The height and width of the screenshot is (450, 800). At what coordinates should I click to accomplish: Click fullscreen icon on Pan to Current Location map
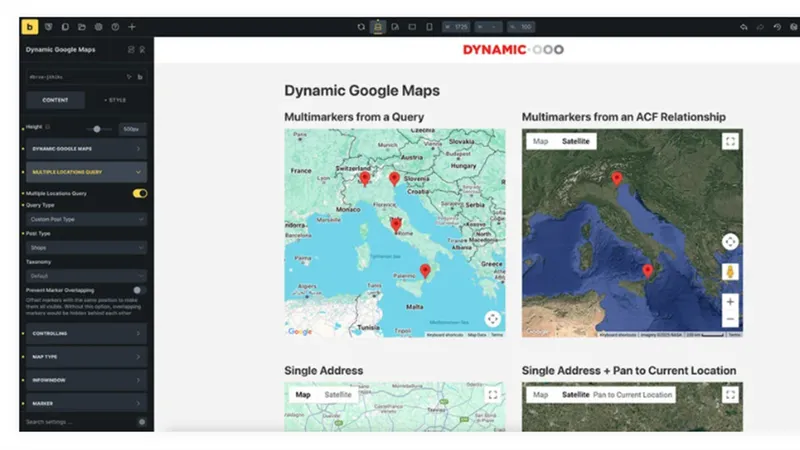730,395
